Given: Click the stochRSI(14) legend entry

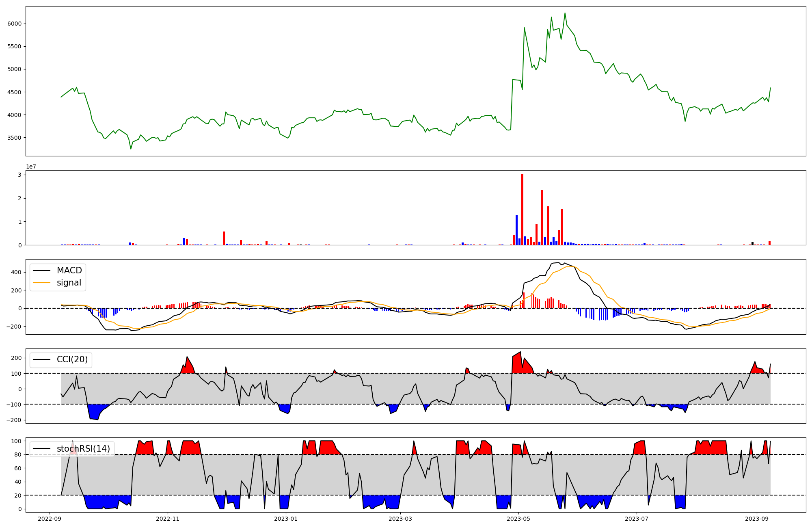Looking at the screenshot, I should click(x=83, y=449).
